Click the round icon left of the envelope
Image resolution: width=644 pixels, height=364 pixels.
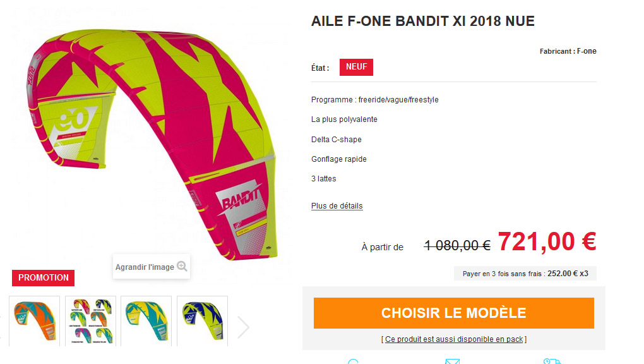353,361
